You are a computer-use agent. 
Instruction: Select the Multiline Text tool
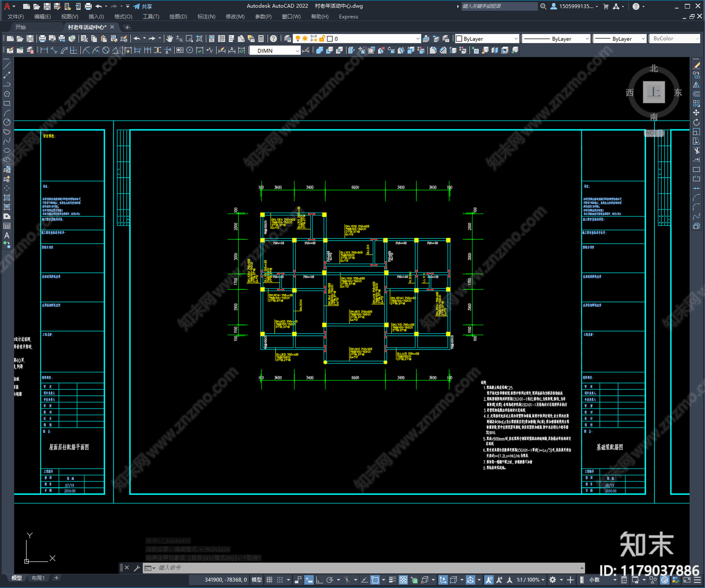point(7,235)
